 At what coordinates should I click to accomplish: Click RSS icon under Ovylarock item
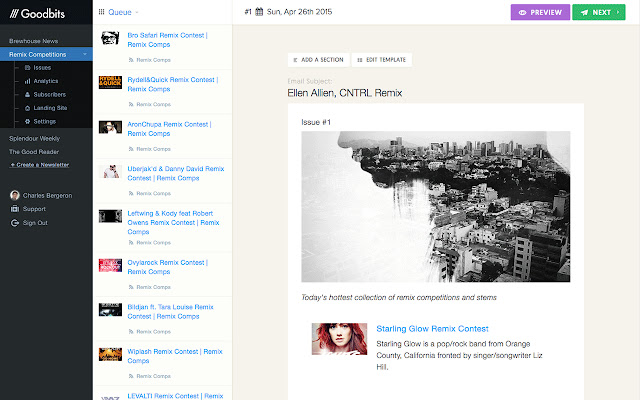click(x=131, y=287)
